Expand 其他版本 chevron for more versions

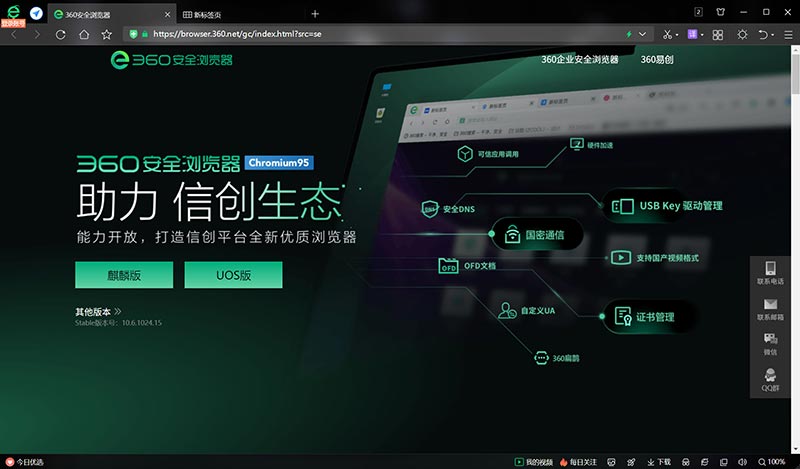(x=118, y=311)
